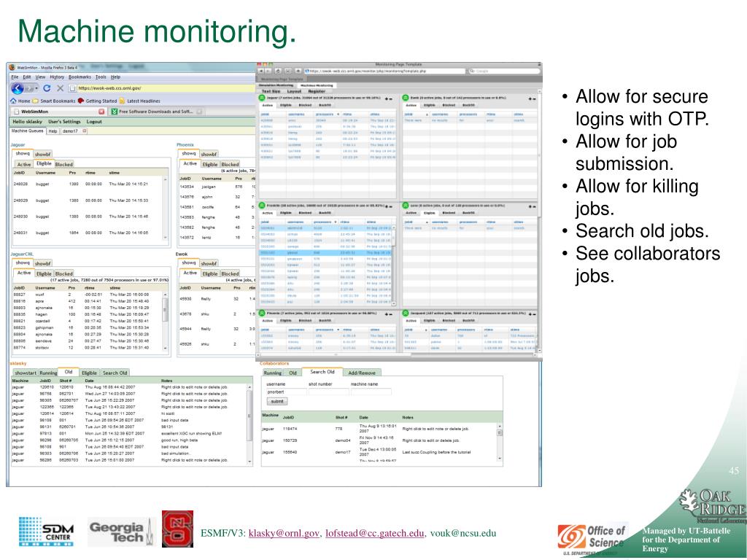The height and width of the screenshot is (560, 747).
Task: Click the Firefox back arrow button
Action: tap(18, 88)
